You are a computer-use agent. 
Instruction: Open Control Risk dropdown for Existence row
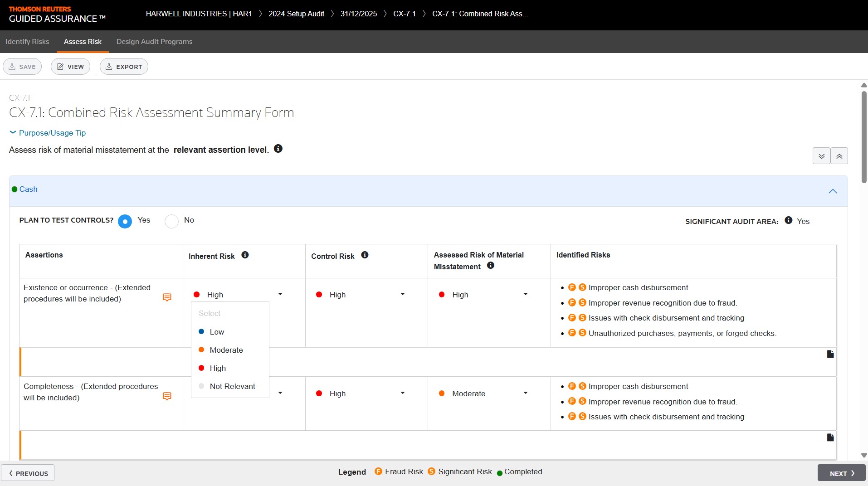402,294
